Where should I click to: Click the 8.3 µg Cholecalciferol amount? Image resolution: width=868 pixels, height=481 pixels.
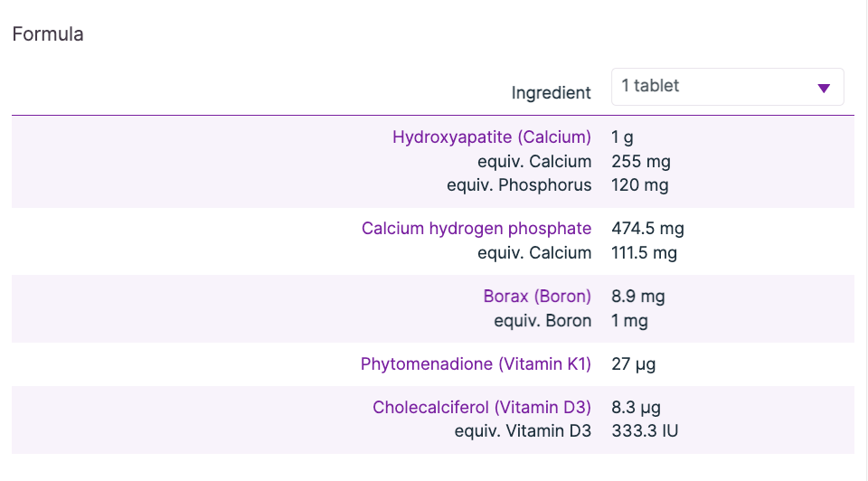click(x=637, y=408)
